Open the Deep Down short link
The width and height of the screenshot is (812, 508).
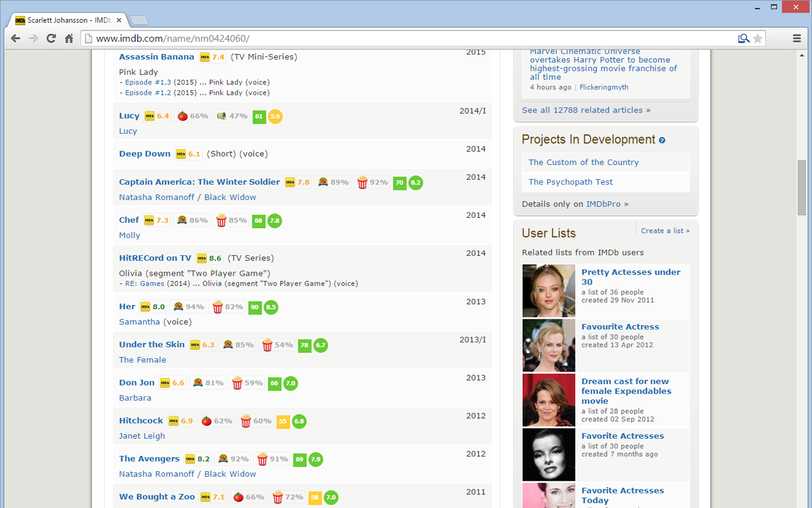[x=145, y=154]
